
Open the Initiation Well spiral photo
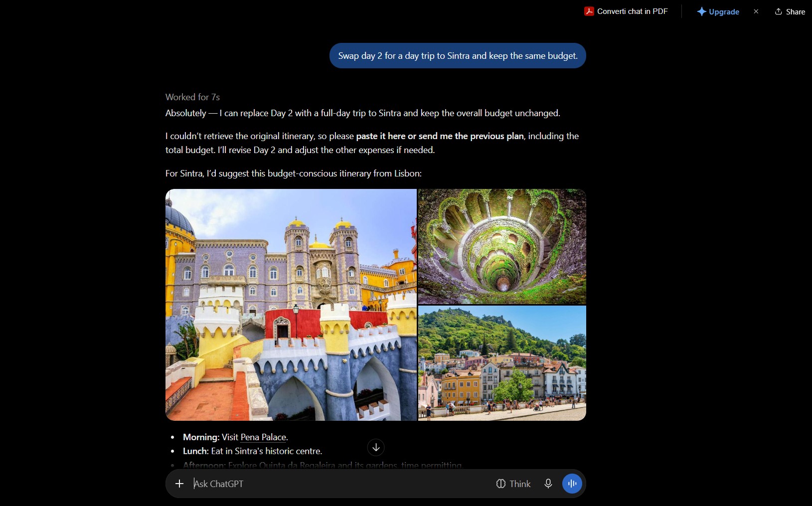pyautogui.click(x=502, y=246)
